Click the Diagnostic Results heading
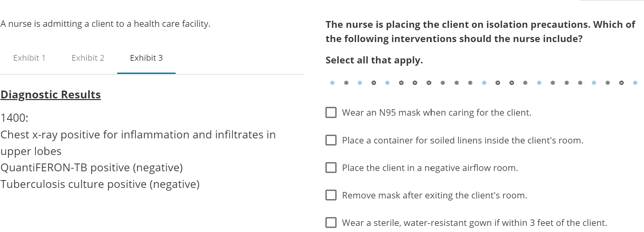The image size is (644, 232). click(51, 95)
